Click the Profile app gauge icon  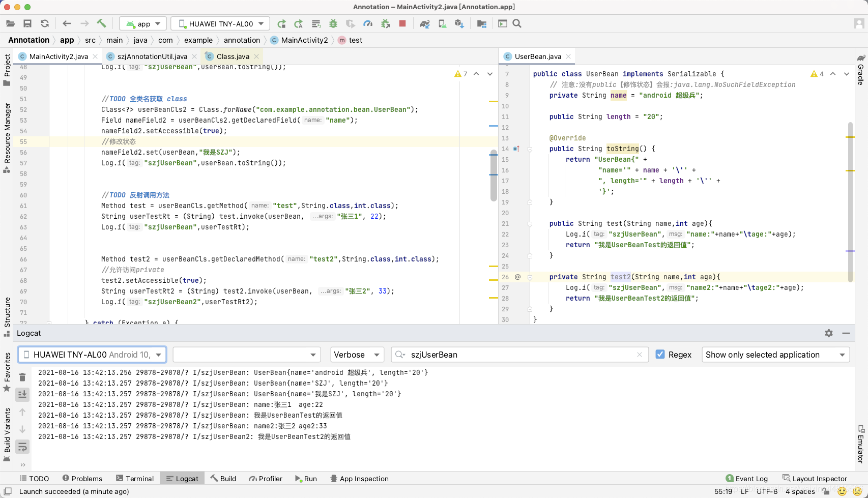[368, 23]
